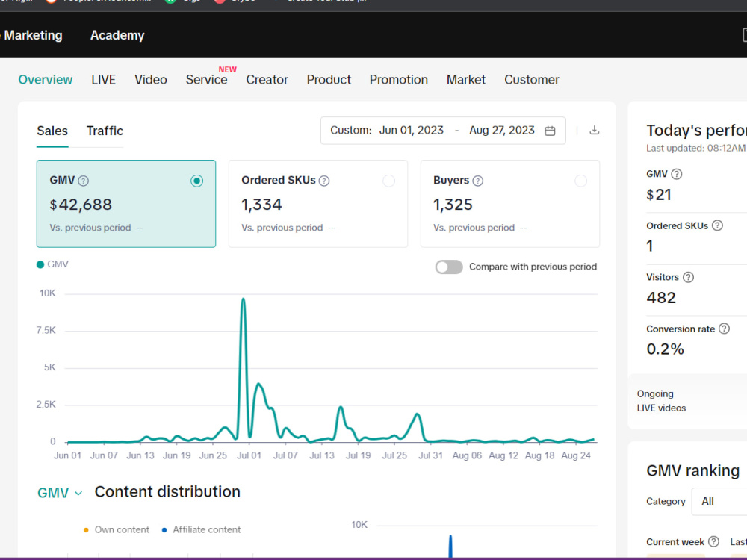Click the Conversion rate help icon
Screen dimensions: 747x560
coord(724,329)
